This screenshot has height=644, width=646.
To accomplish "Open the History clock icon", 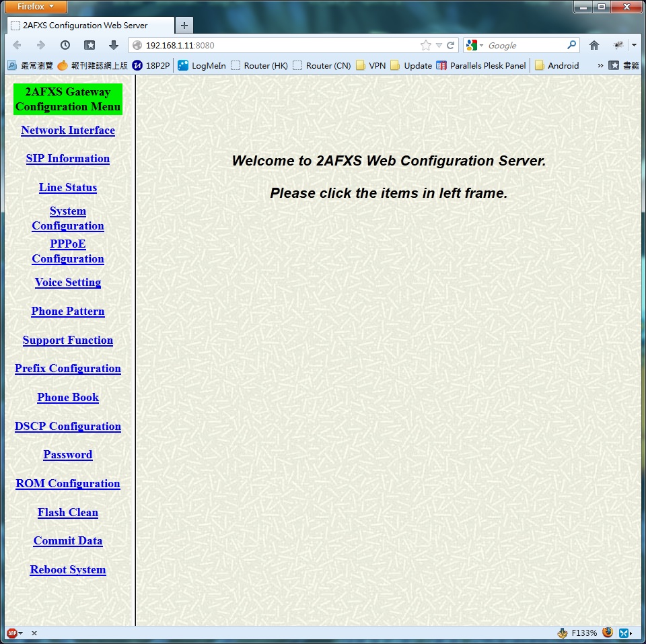I will point(65,45).
